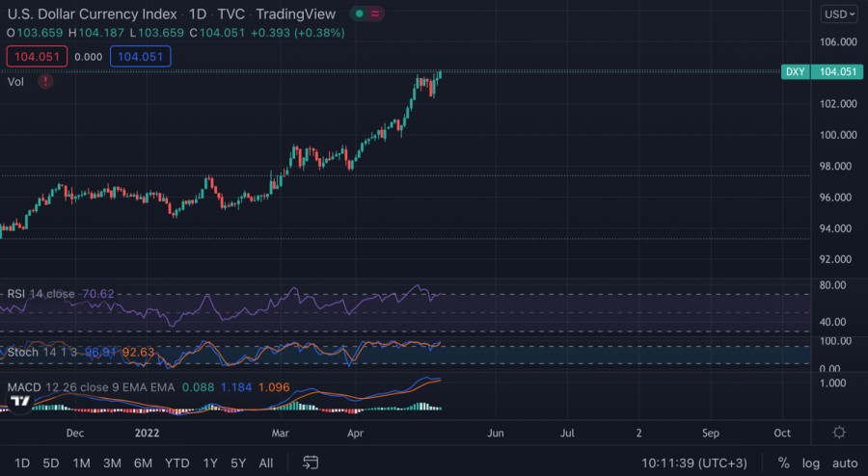Screen dimensions: 868x476
Task: Click the Stoch value 96.91
Action: coord(100,352)
